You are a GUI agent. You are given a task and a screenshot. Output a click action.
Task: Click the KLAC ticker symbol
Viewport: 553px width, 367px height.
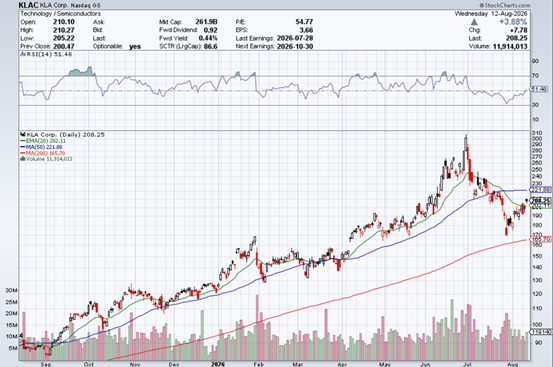click(x=28, y=5)
